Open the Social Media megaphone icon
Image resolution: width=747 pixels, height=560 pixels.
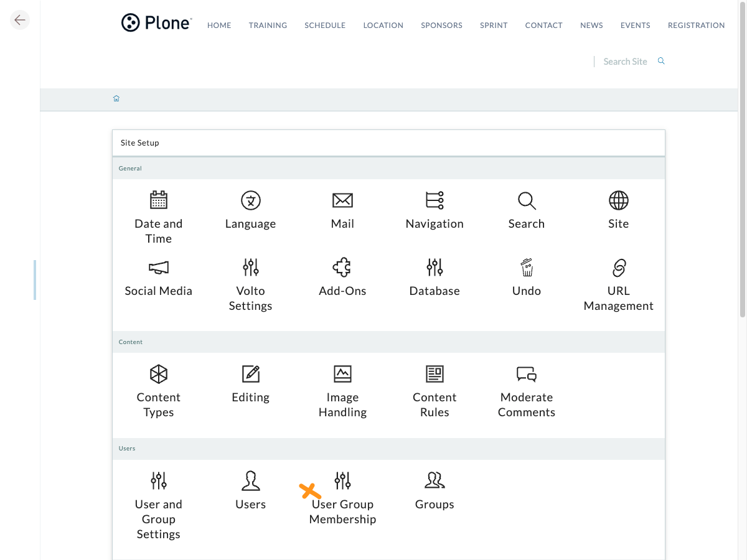tap(159, 268)
